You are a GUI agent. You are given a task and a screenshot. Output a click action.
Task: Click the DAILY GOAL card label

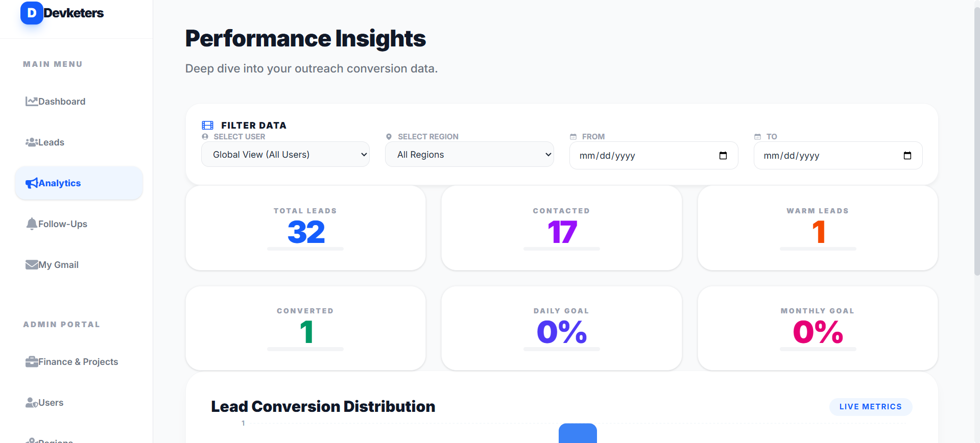[x=562, y=311]
